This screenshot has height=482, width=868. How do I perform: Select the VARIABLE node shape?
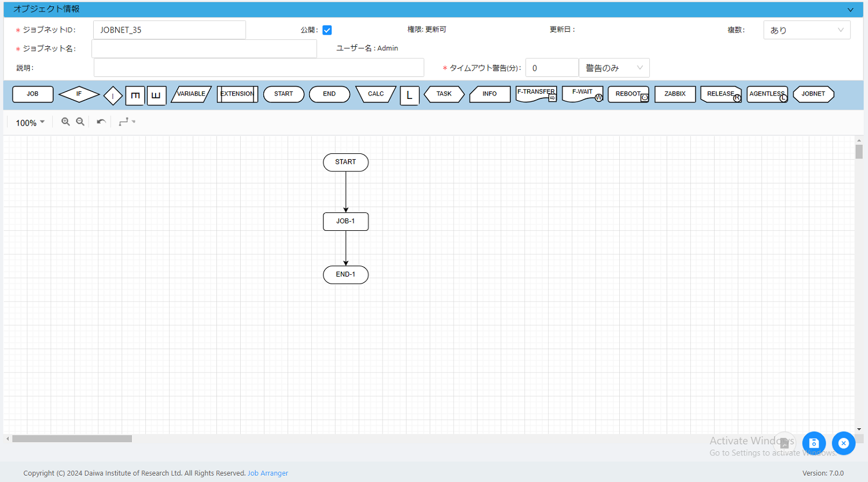tap(191, 94)
